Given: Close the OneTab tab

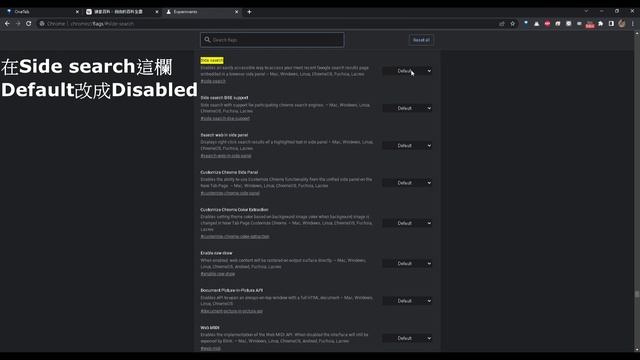Looking at the screenshot, I should click(x=77, y=12).
